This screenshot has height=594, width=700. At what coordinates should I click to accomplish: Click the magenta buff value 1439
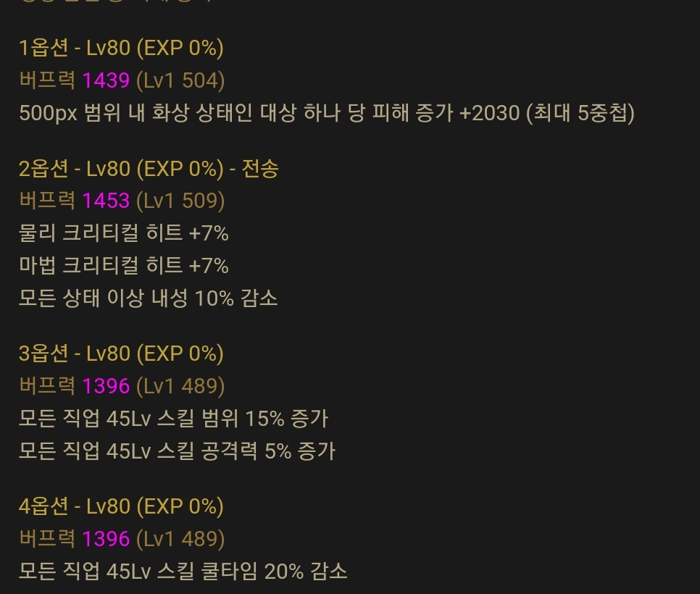point(107,80)
